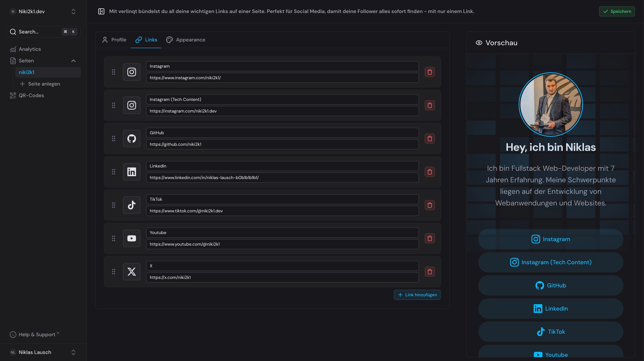Viewport: 644px width, 361px height.
Task: Collapse the Seiten section
Action: pos(73,61)
